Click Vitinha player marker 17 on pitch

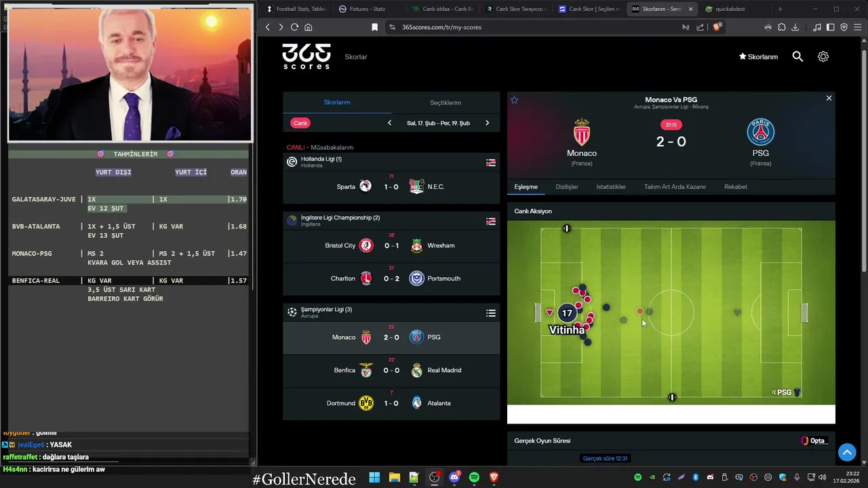(x=567, y=313)
